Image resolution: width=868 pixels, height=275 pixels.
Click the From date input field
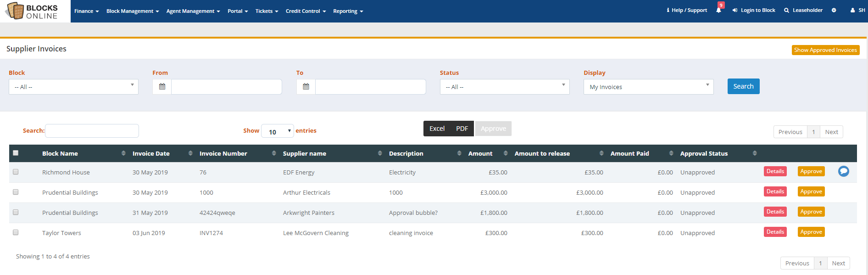coord(227,87)
